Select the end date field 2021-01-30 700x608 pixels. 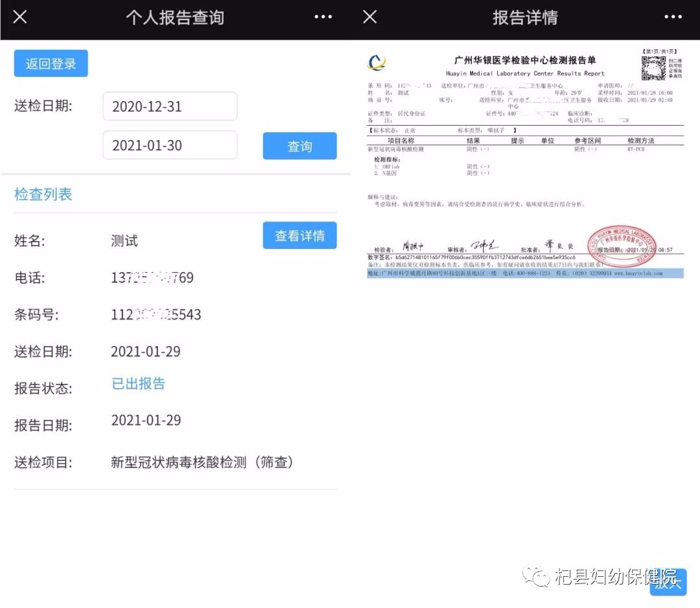pyautogui.click(x=170, y=145)
